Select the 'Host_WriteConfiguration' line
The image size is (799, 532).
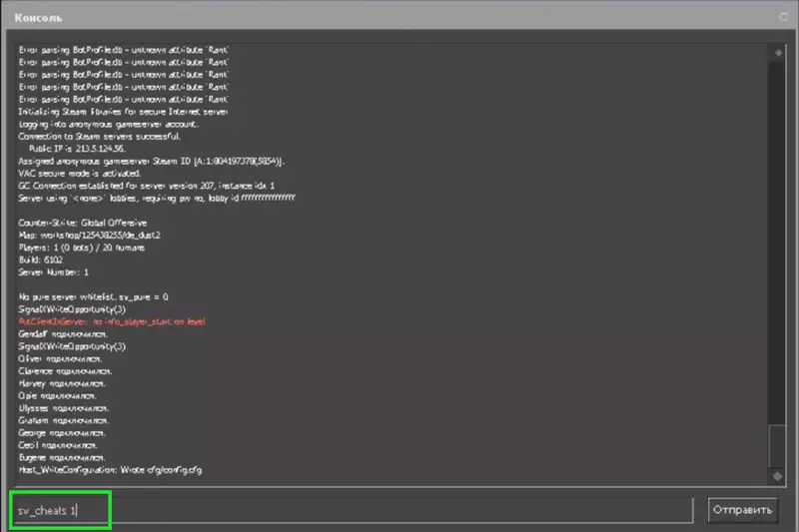(110, 470)
